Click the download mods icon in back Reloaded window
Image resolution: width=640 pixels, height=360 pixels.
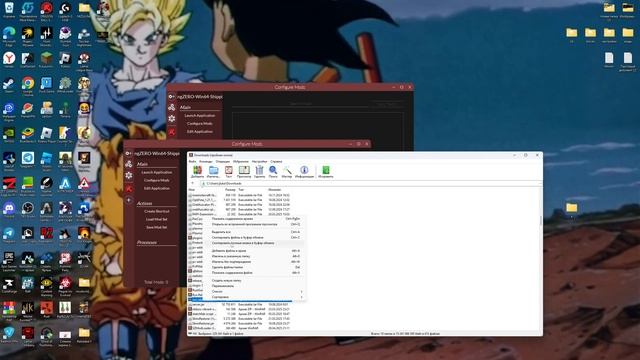(x=172, y=107)
